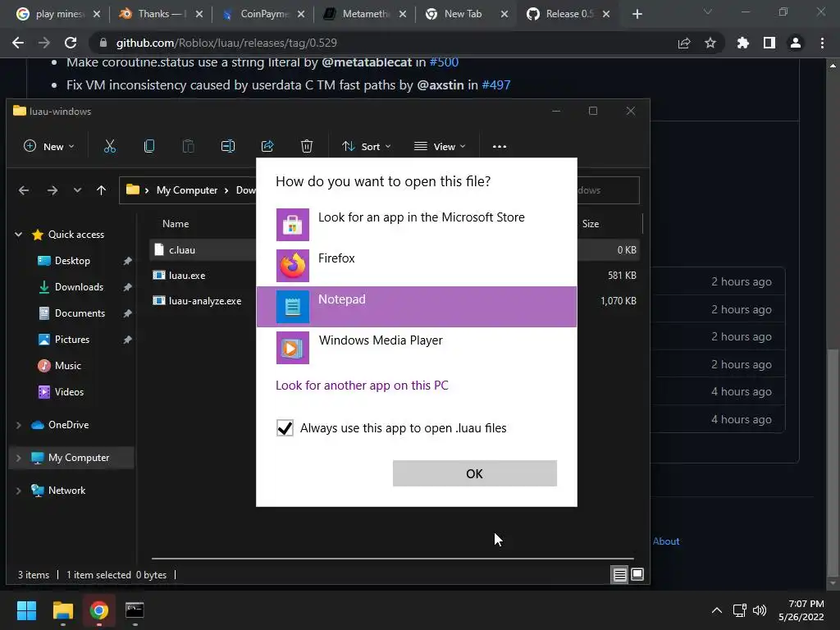Screen dimensions: 840x630
Task: Select the luau.exe file
Action: tap(187, 276)
